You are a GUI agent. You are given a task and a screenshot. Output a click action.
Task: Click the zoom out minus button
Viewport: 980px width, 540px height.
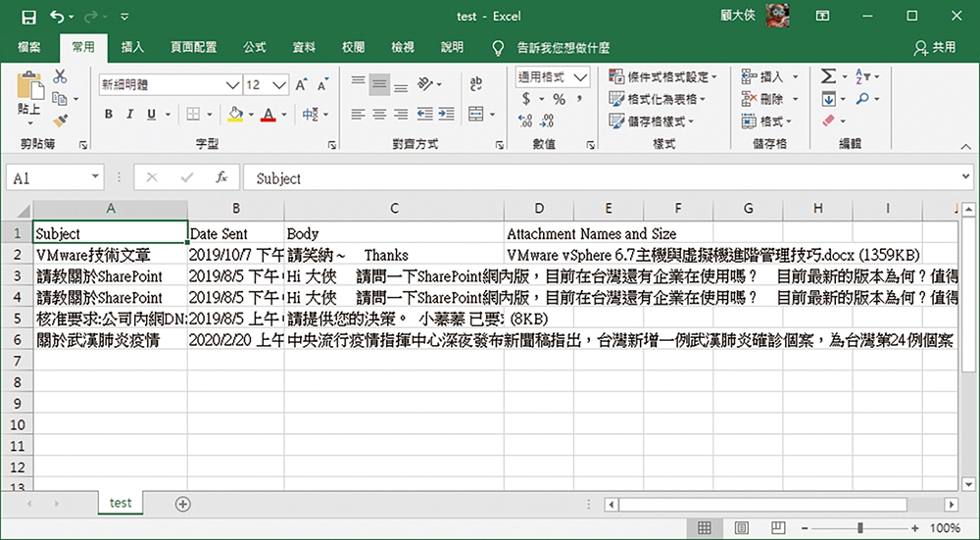pos(806,529)
